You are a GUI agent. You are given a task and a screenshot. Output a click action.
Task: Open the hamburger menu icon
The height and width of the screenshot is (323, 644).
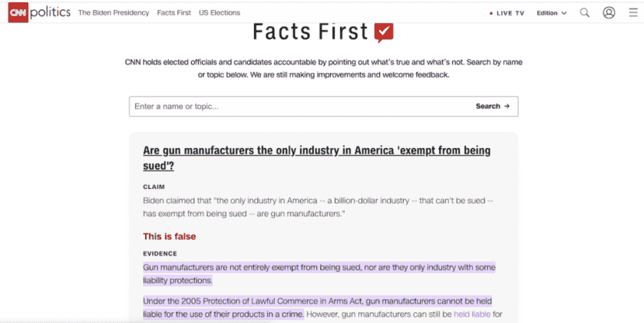point(632,12)
